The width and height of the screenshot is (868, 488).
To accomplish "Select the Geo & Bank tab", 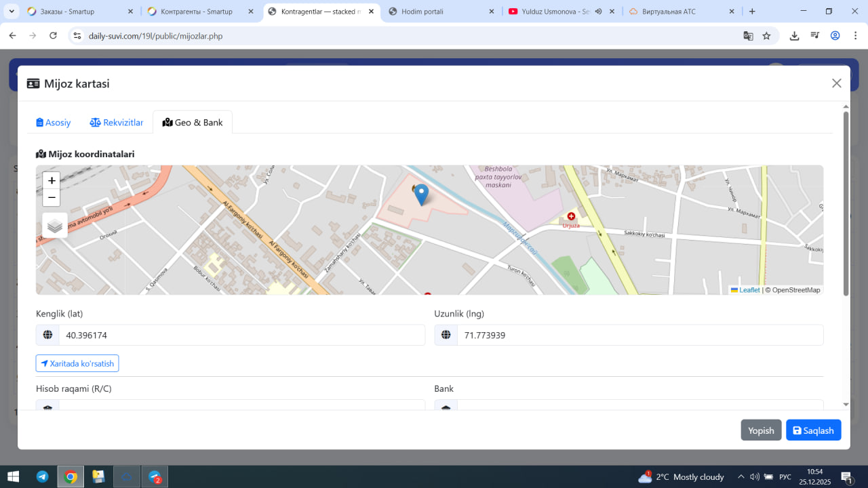I will tap(193, 123).
